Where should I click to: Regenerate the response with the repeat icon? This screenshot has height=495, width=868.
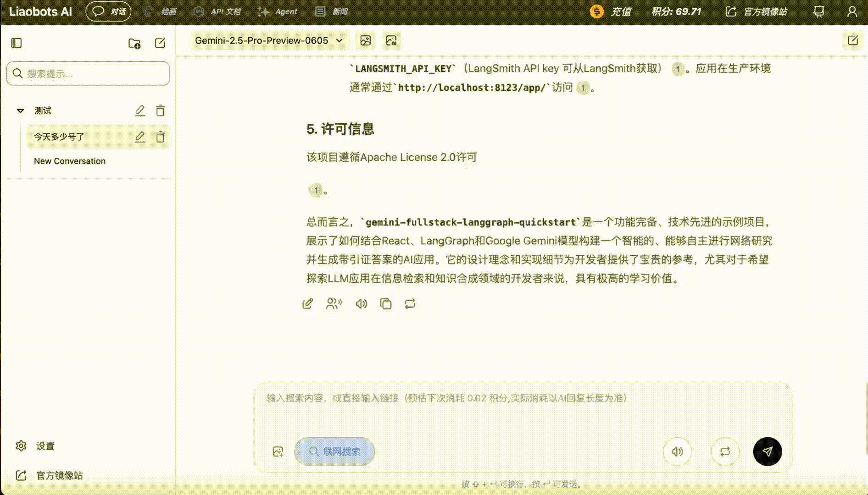click(x=410, y=303)
